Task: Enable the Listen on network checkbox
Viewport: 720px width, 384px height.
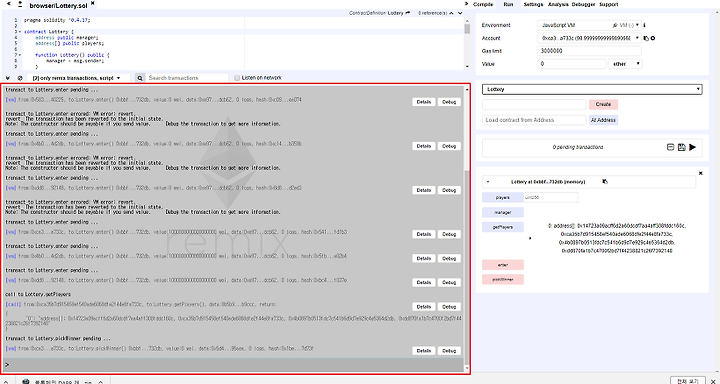Action: click(x=237, y=78)
